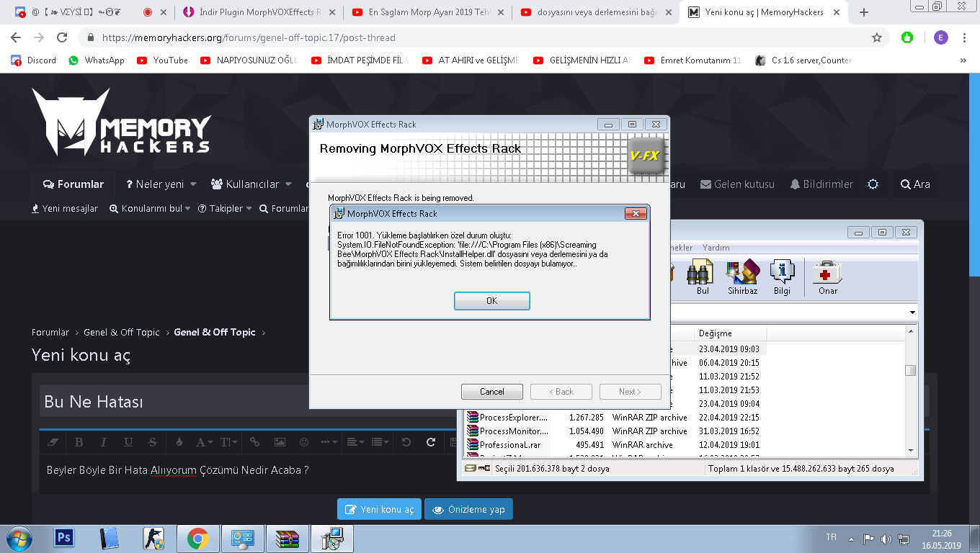Open the 'Neler yeni' navigation tab
Image resolution: width=980 pixels, height=553 pixels.
155,184
